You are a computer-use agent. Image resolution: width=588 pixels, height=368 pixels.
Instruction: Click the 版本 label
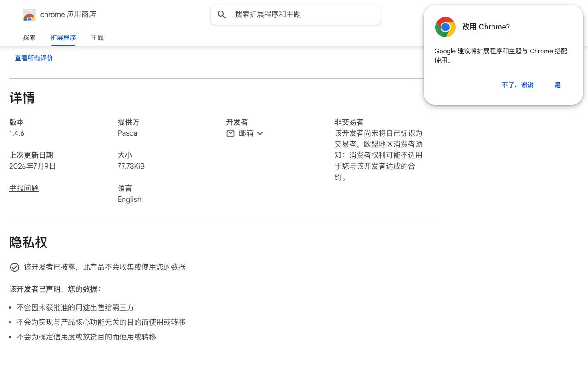tap(17, 122)
